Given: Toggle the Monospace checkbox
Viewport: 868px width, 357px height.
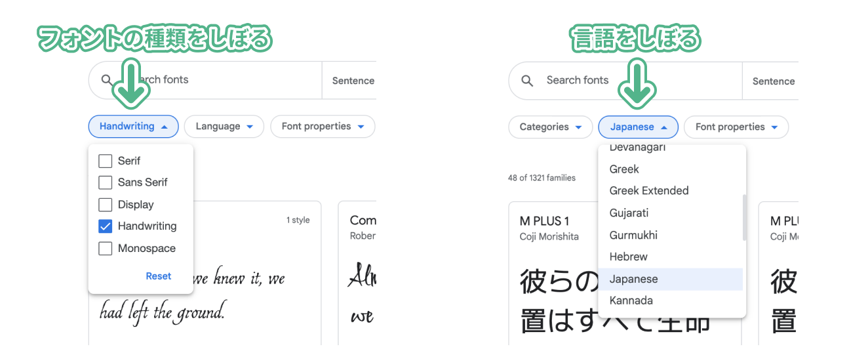Looking at the screenshot, I should point(105,249).
